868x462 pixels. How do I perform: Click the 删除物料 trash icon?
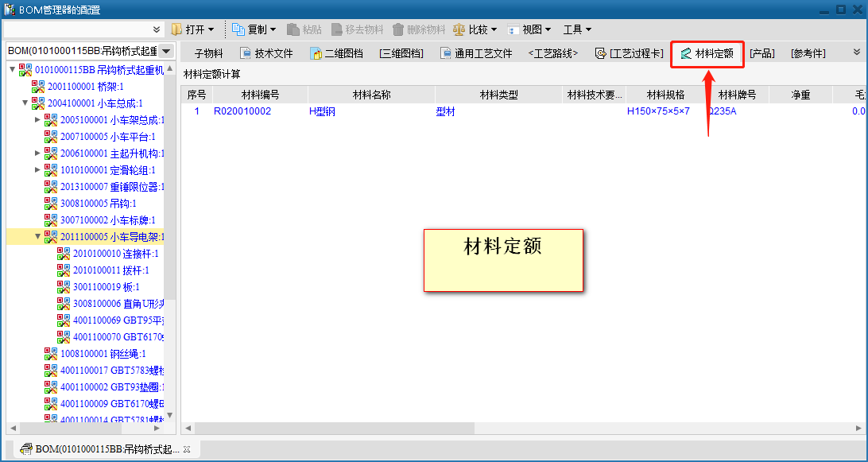point(398,29)
